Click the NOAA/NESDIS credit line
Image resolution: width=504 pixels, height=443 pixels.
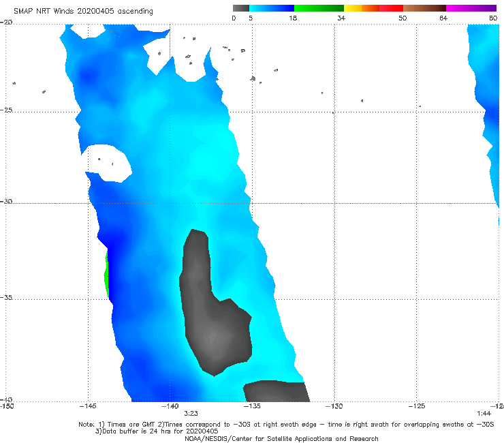281,439
